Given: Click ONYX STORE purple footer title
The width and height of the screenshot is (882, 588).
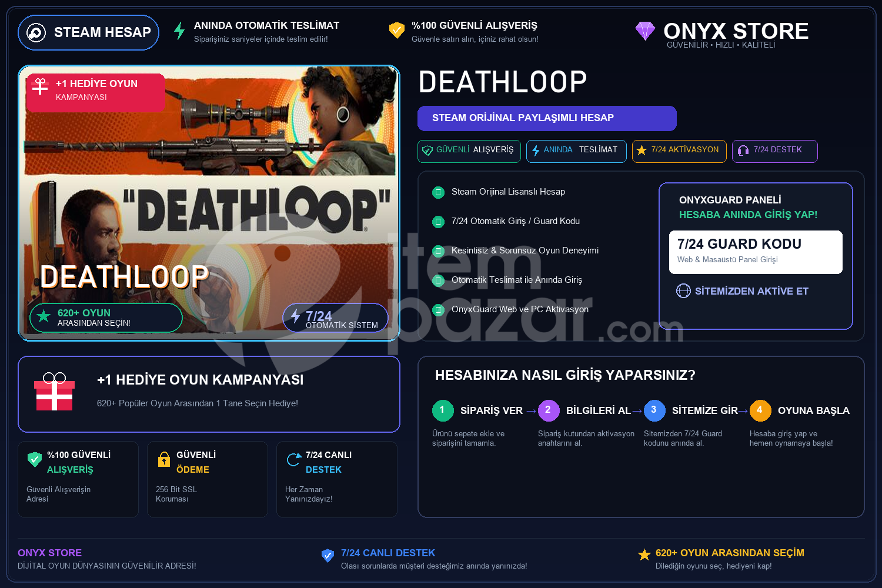Looking at the screenshot, I should click(50, 553).
